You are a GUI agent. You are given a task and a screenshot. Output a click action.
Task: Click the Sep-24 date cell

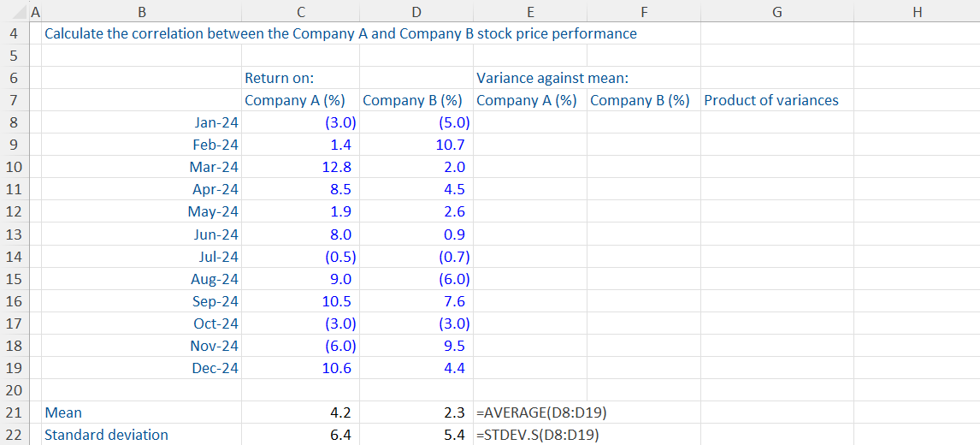tap(141, 301)
